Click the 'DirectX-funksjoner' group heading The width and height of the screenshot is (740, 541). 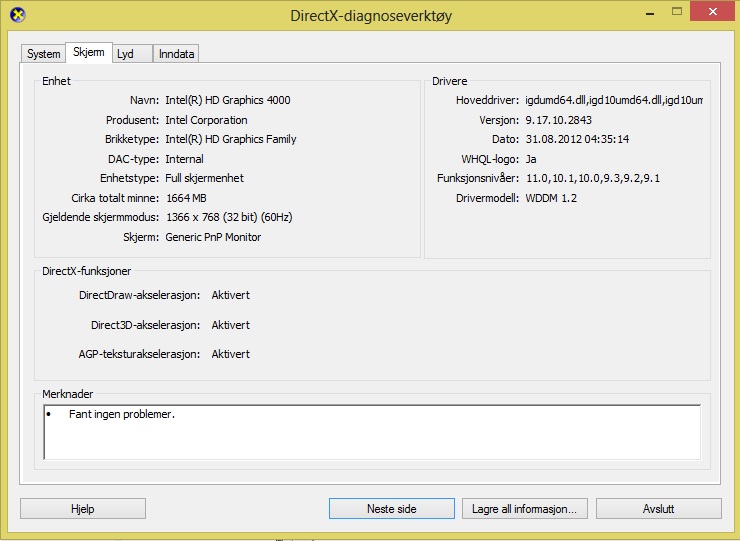click(x=87, y=271)
